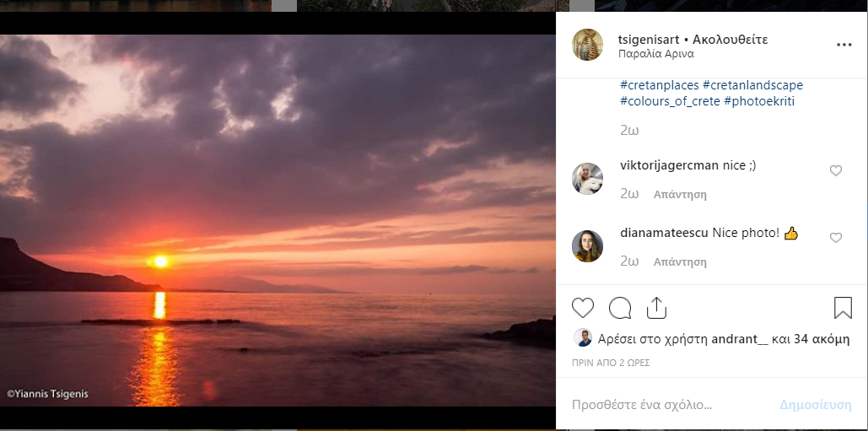The height and width of the screenshot is (431, 868).
Task: Save post with bookmark icon
Action: coord(843,308)
